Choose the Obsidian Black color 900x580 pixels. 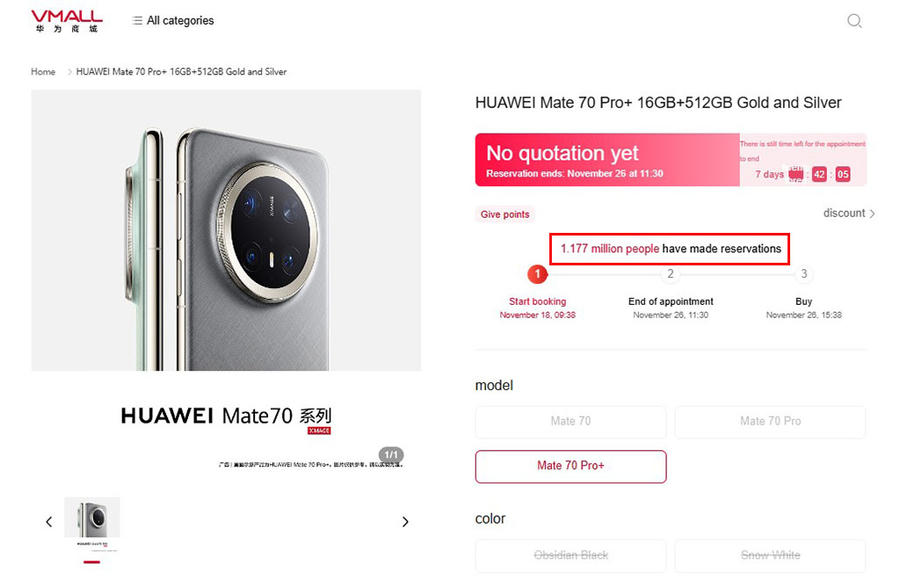pos(570,555)
